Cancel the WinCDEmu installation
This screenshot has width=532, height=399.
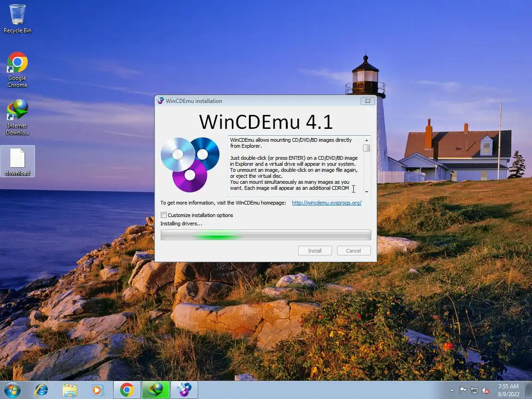point(354,251)
